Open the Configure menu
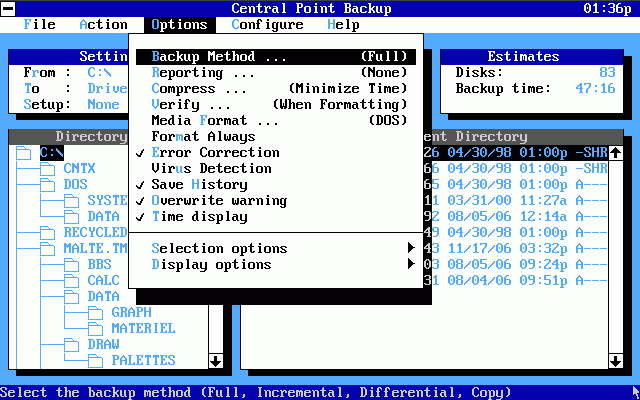 point(267,24)
